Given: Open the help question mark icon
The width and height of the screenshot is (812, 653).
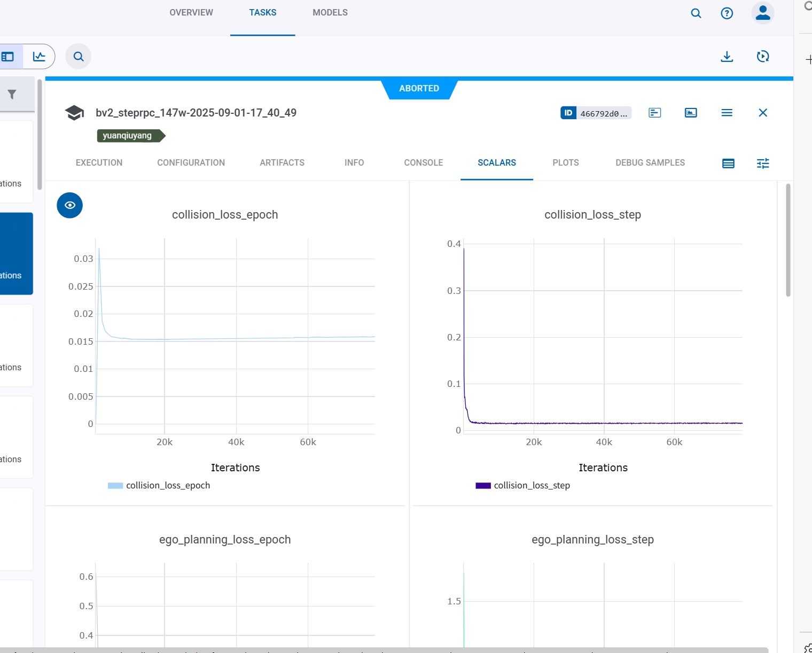Looking at the screenshot, I should (727, 13).
